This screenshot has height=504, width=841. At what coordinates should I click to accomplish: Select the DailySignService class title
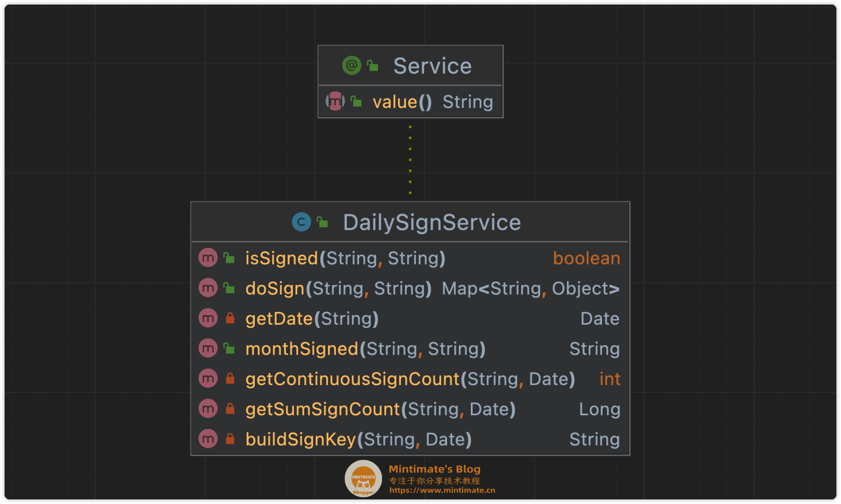pyautogui.click(x=432, y=223)
